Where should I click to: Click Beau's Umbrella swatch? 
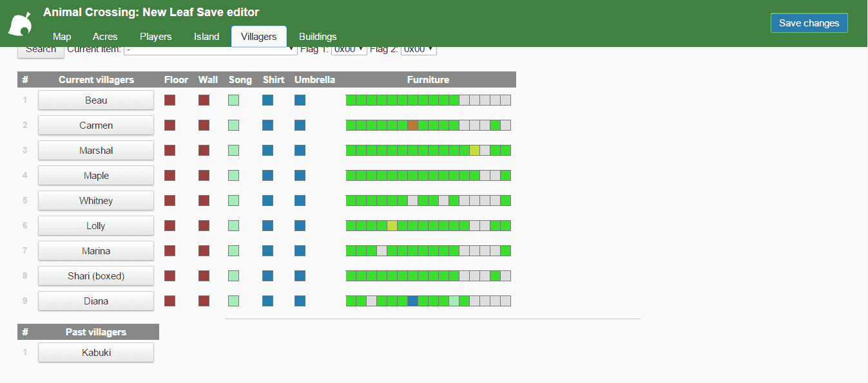click(x=300, y=100)
